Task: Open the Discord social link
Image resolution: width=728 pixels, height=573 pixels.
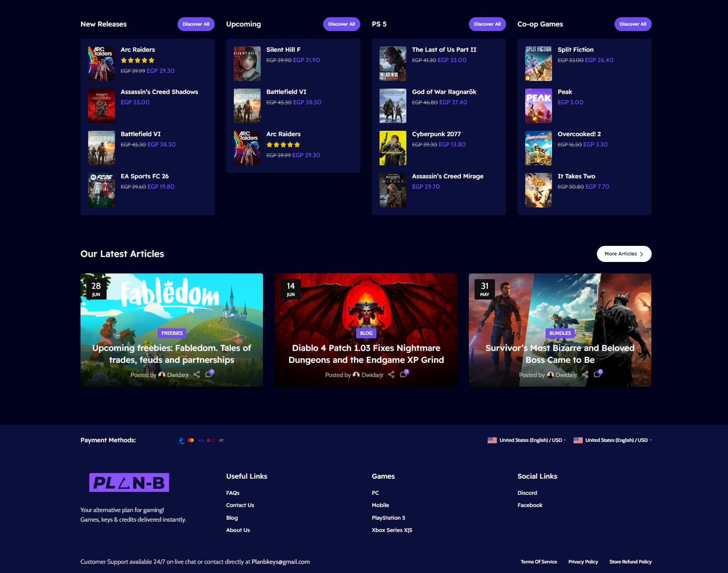Action: tap(527, 493)
